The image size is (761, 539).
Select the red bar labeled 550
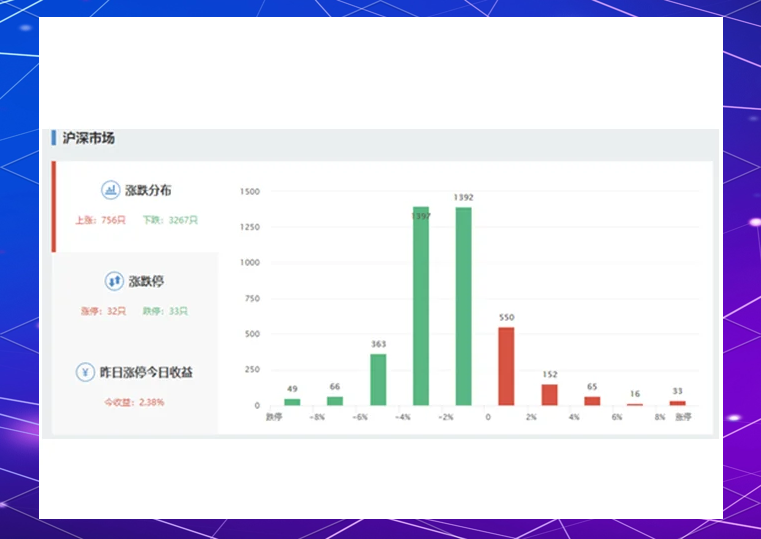pyautogui.click(x=506, y=366)
